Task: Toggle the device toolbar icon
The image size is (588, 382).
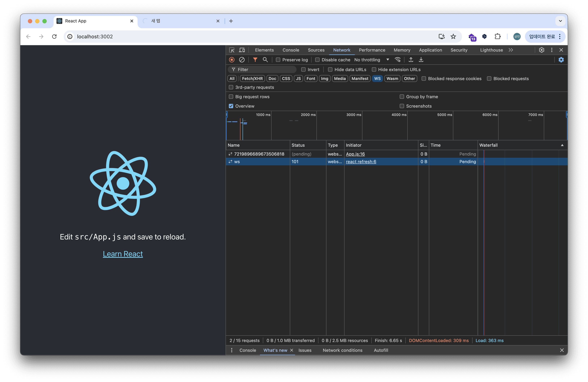Action: click(x=242, y=50)
